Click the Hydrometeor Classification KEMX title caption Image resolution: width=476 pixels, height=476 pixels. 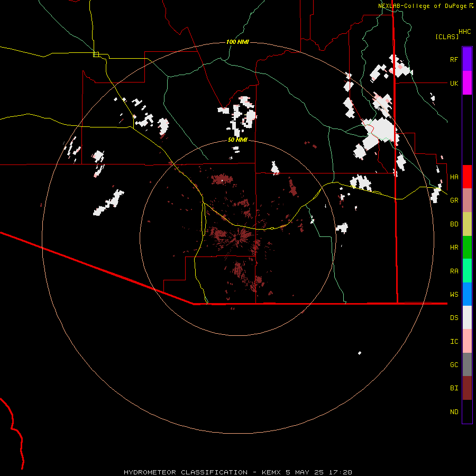pyautogui.click(x=237, y=472)
